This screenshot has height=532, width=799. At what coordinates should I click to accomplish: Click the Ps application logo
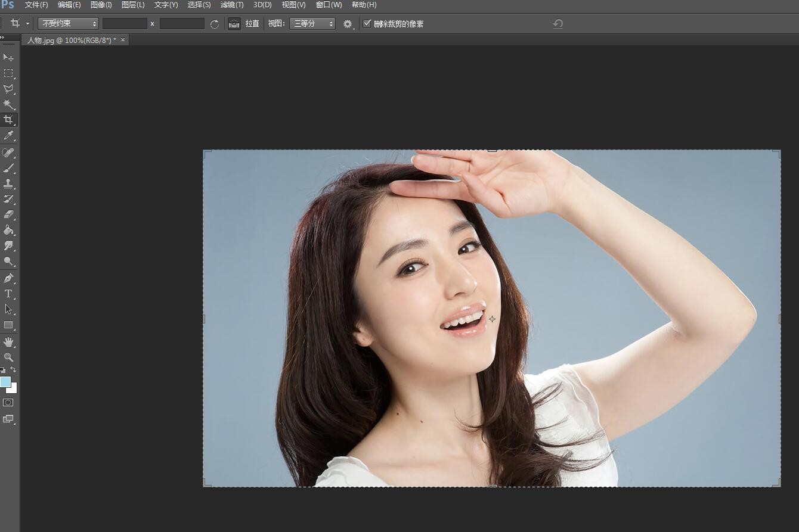pyautogui.click(x=8, y=5)
